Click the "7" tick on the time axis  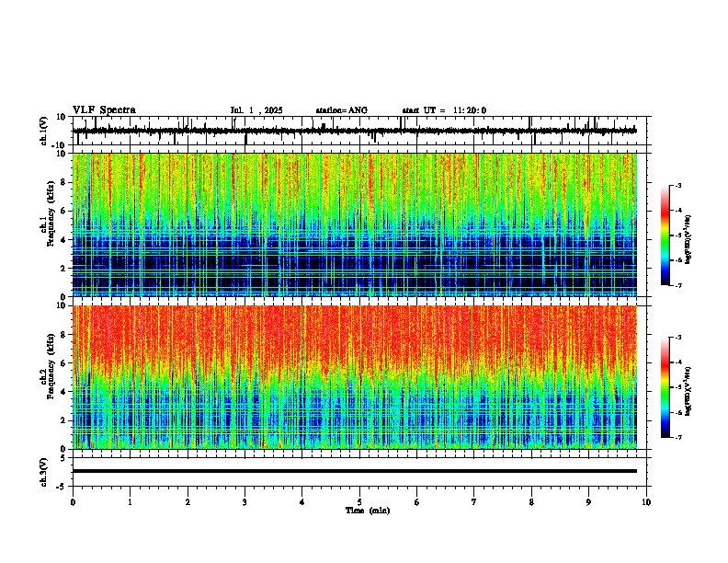click(x=474, y=502)
